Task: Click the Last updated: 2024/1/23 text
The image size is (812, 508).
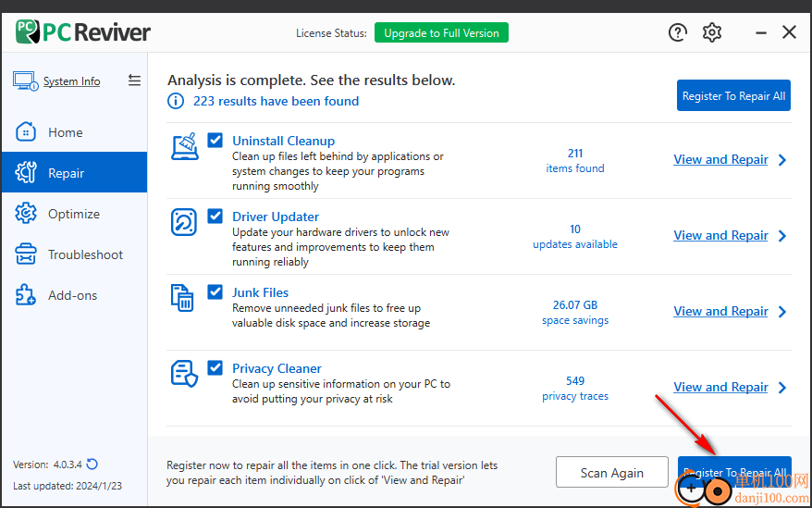Action: pos(68,486)
